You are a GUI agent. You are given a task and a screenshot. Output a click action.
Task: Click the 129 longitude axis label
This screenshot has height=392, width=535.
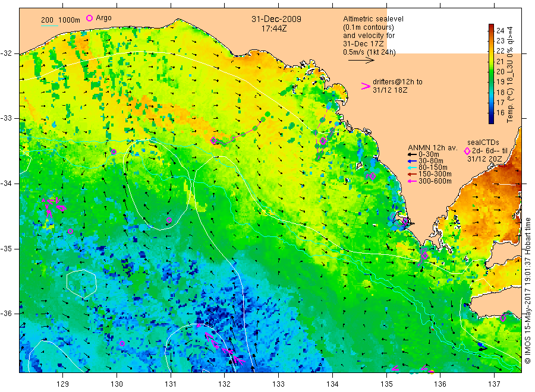point(63,384)
